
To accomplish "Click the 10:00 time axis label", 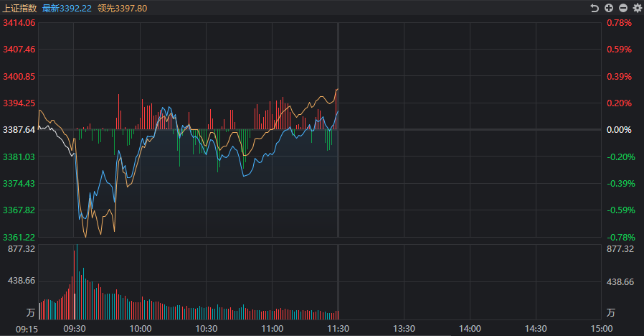I will click(x=141, y=329).
